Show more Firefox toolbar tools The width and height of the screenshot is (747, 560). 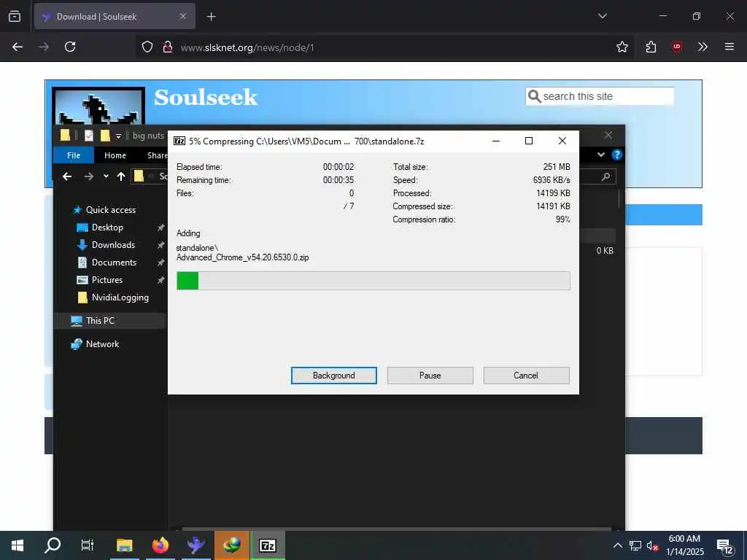(703, 47)
